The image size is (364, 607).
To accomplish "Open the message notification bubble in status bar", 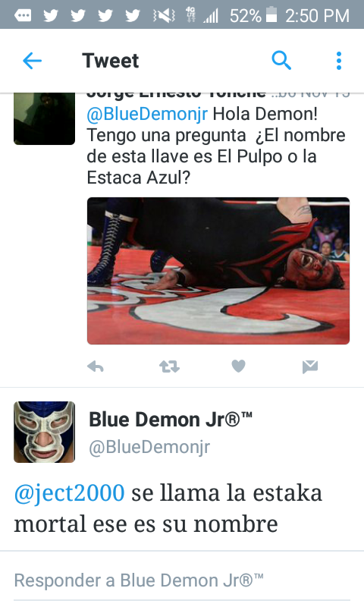I will point(23,15).
